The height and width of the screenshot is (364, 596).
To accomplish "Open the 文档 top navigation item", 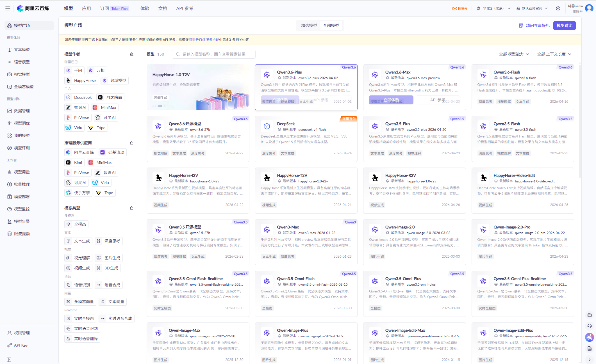I will (163, 8).
